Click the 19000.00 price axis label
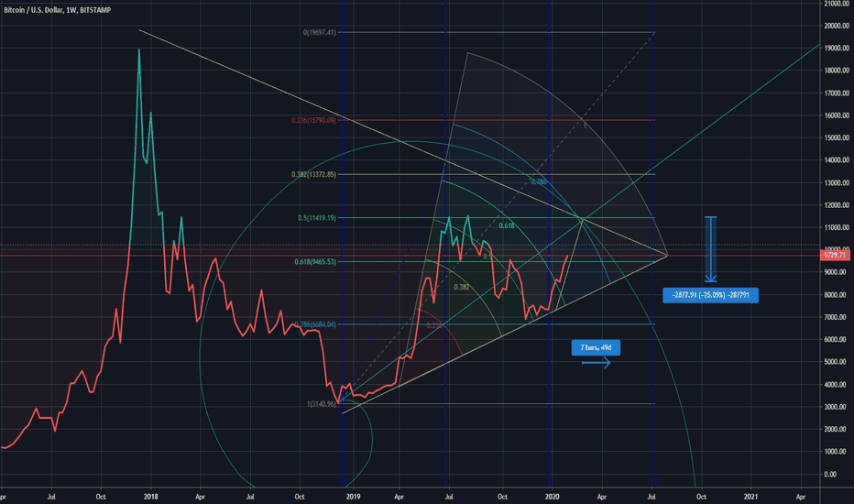Screen dimensions: 854x504 point(836,48)
